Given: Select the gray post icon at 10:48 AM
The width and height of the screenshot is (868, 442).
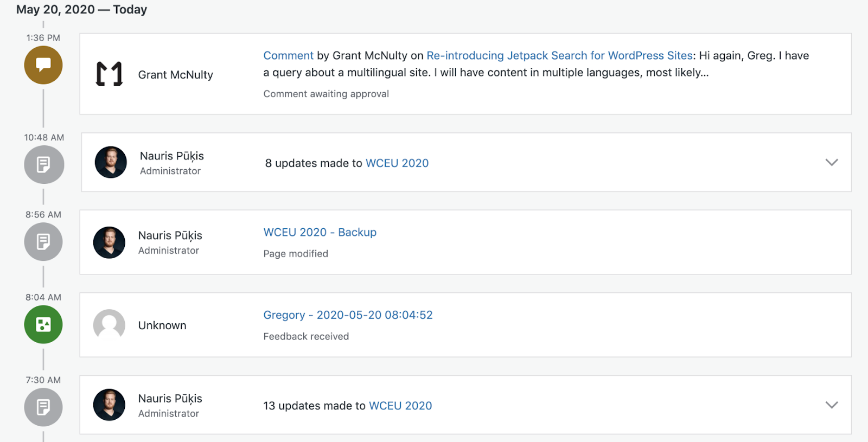Looking at the screenshot, I should pos(43,164).
